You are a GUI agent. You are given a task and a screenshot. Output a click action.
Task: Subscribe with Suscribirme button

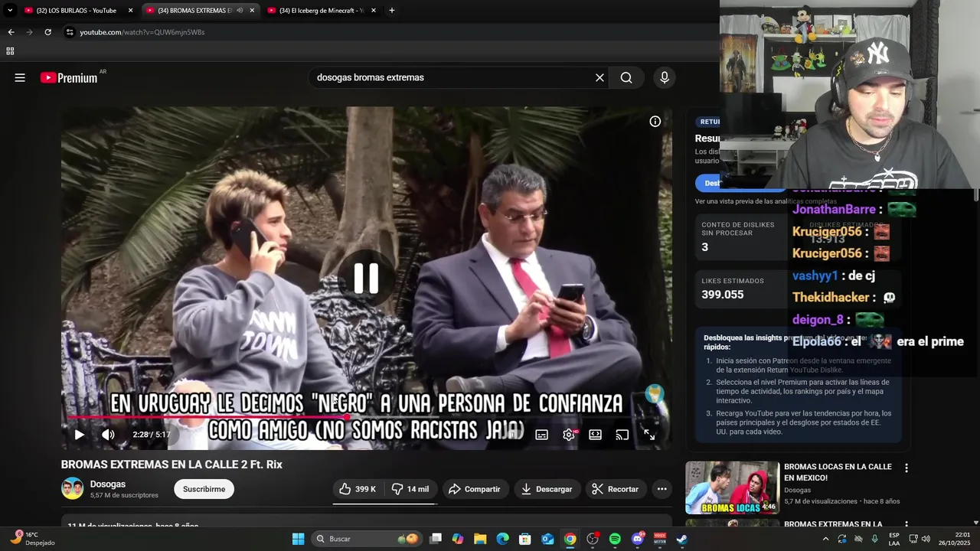(x=204, y=489)
